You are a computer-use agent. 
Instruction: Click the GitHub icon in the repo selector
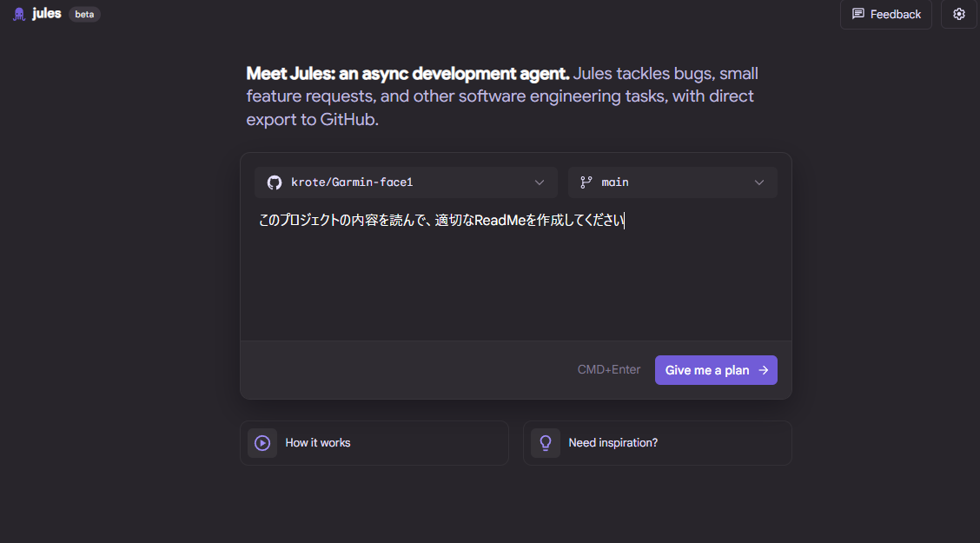point(275,182)
